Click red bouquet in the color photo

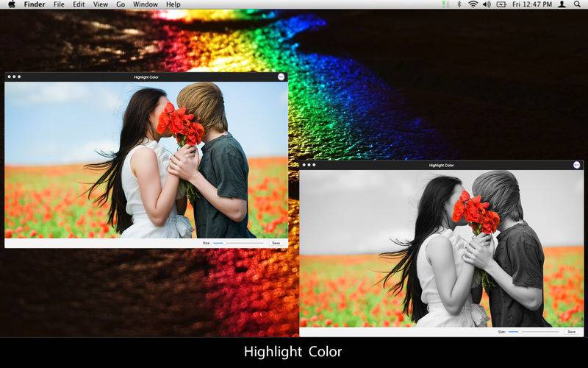pyautogui.click(x=181, y=125)
